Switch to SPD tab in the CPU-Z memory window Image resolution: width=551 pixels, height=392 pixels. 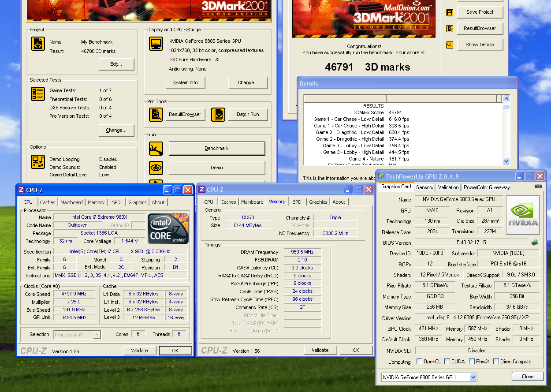point(298,202)
